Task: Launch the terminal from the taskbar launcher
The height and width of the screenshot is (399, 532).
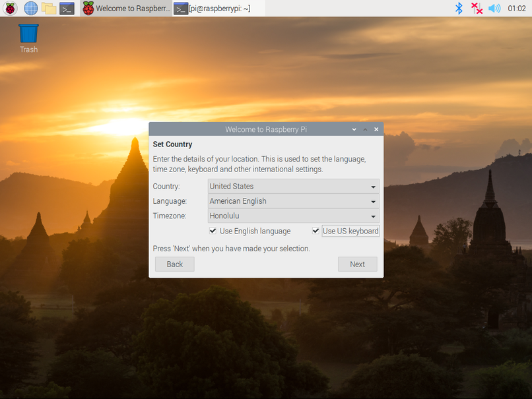Action: pyautogui.click(x=67, y=8)
